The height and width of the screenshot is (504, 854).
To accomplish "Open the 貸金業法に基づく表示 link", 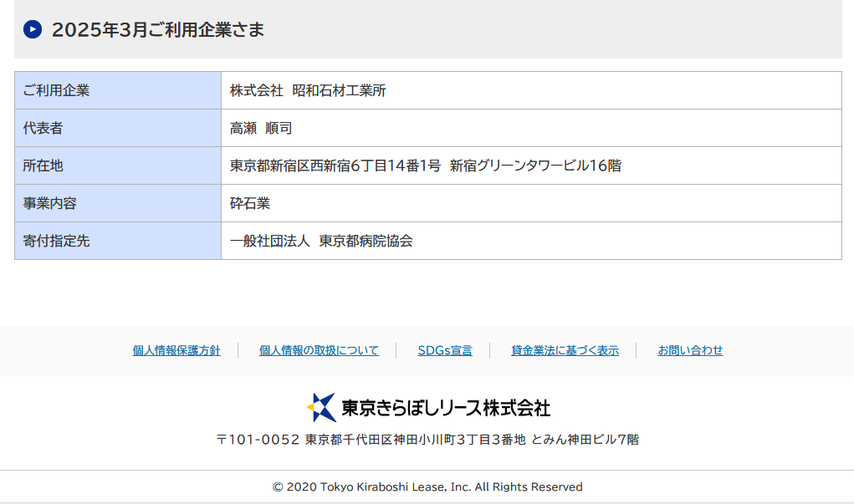I will click(565, 350).
